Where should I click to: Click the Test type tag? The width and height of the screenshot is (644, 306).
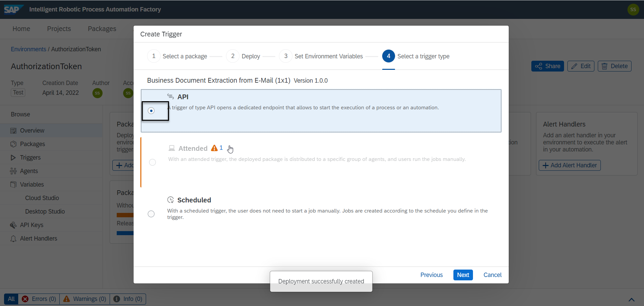(18, 92)
